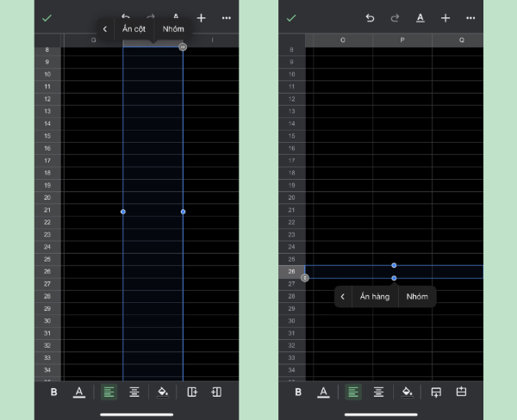
Task: Click undo arrow in right screen toolbar
Action: click(370, 17)
